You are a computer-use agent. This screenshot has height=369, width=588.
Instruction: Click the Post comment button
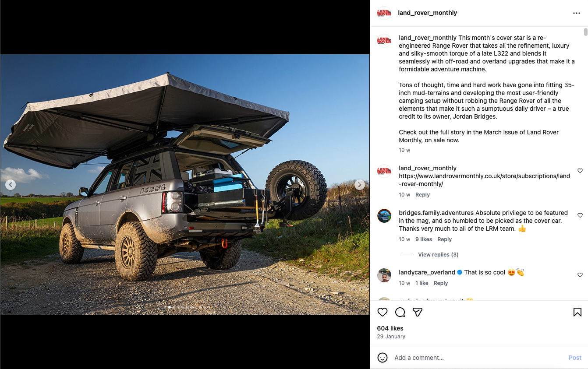(x=575, y=358)
